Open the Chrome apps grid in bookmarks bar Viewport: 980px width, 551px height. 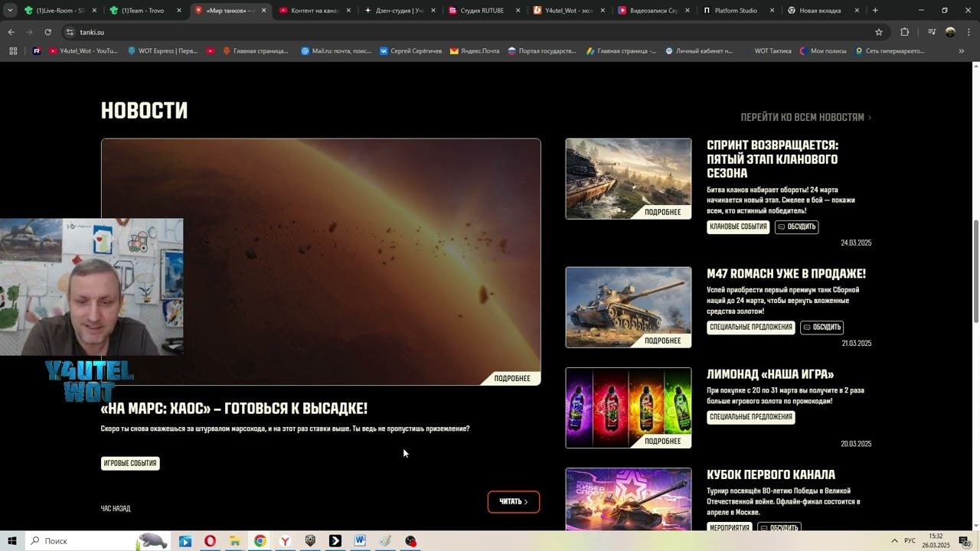tap(13, 51)
